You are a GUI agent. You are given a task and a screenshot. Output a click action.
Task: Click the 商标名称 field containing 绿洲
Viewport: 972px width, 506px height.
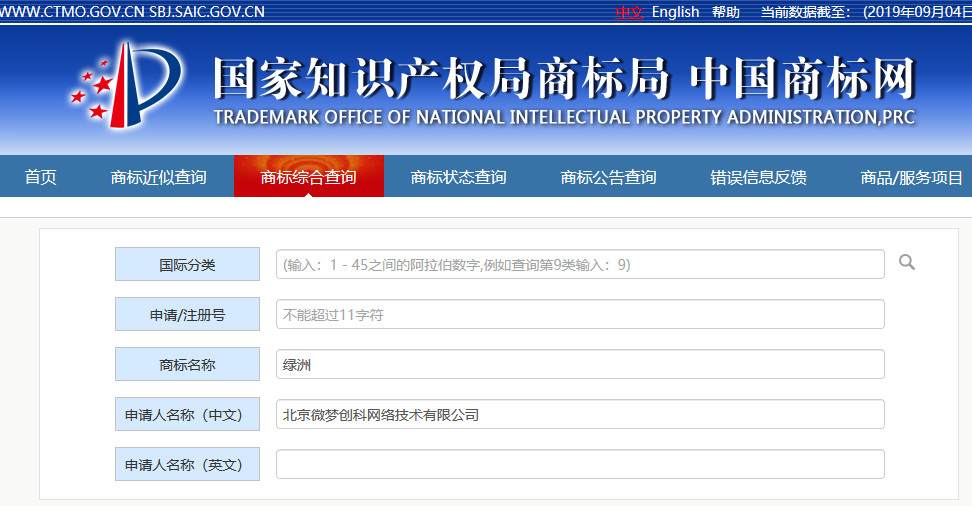coord(580,364)
